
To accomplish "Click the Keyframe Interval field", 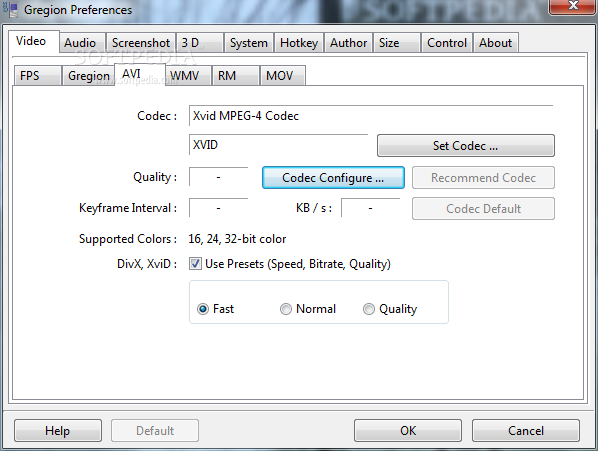I will tap(219, 208).
